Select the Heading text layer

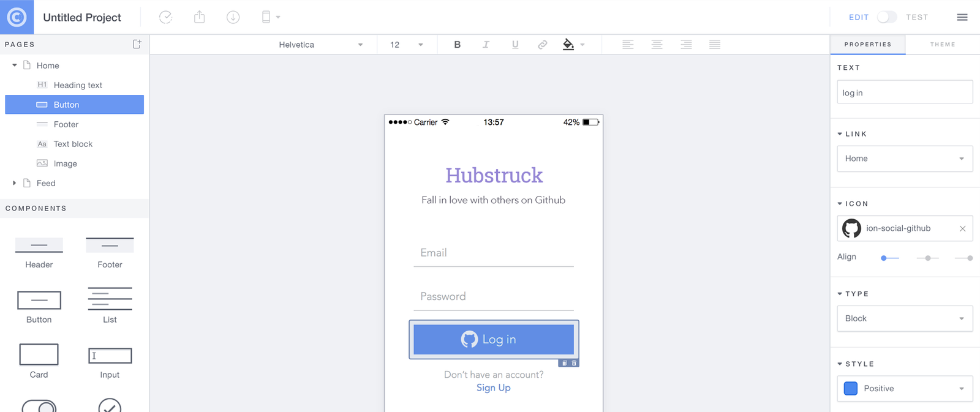click(78, 85)
